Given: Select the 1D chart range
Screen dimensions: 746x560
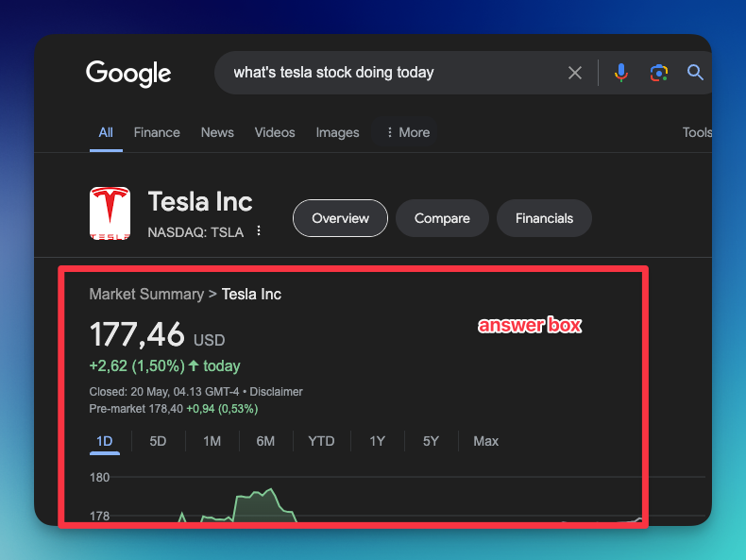Looking at the screenshot, I should click(105, 442).
